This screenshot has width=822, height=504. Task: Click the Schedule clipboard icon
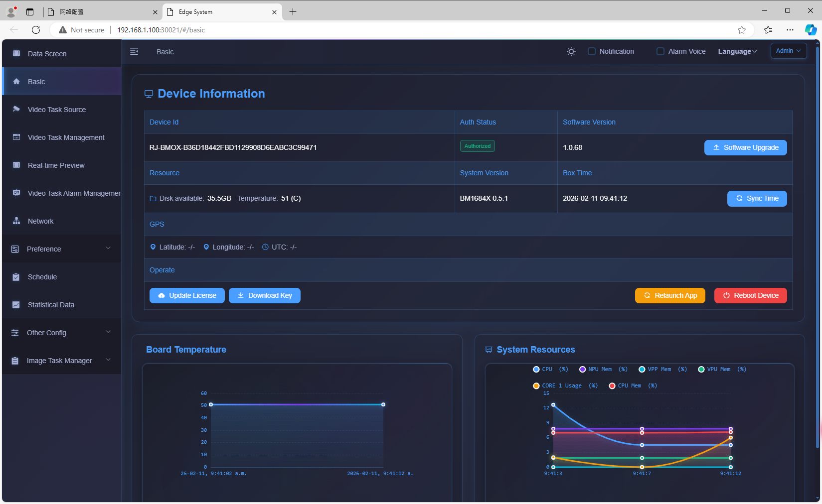pyautogui.click(x=16, y=277)
